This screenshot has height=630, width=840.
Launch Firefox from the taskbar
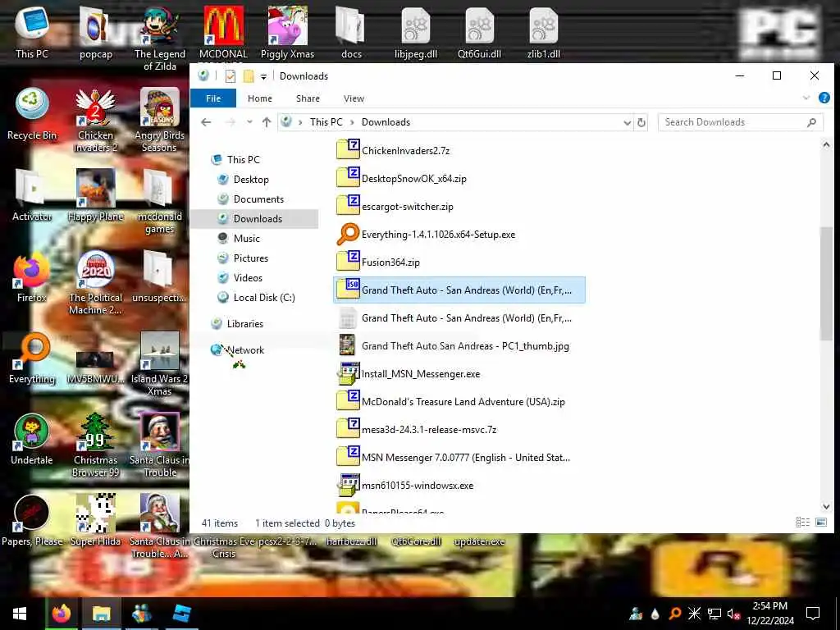coord(62,614)
